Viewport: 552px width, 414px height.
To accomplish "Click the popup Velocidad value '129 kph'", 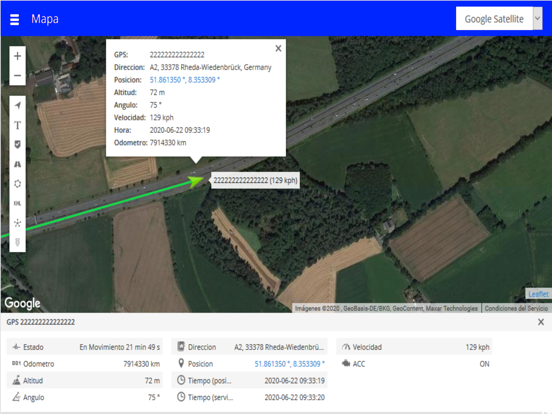I will (162, 118).
